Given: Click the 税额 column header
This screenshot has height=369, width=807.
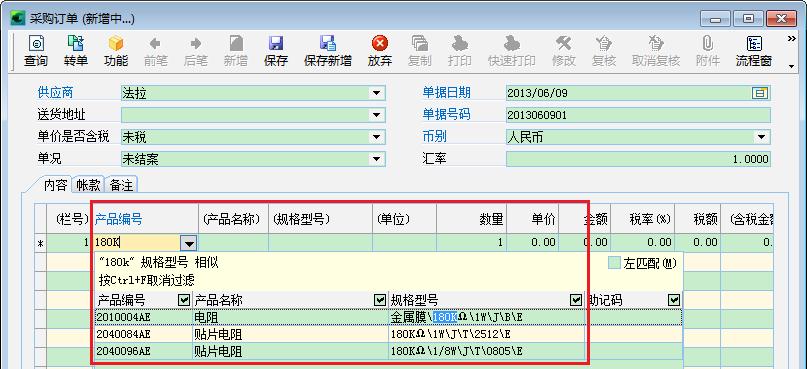Looking at the screenshot, I should point(697,219).
